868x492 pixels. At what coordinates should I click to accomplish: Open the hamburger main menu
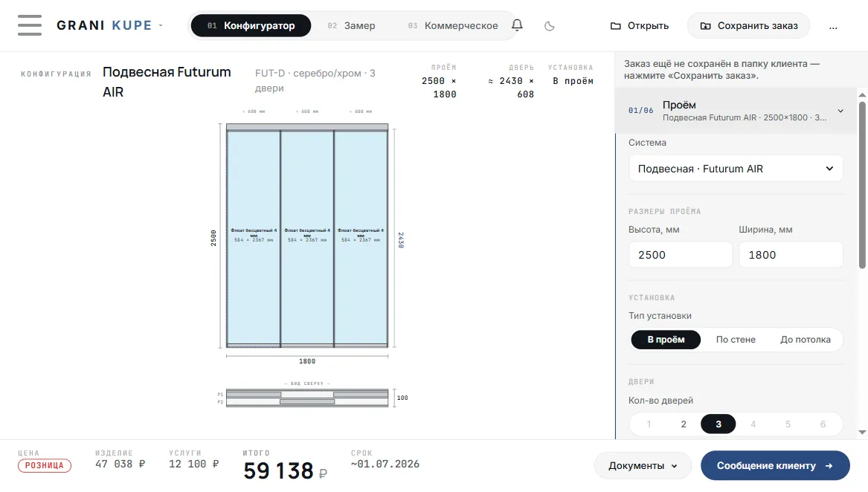[x=29, y=25]
